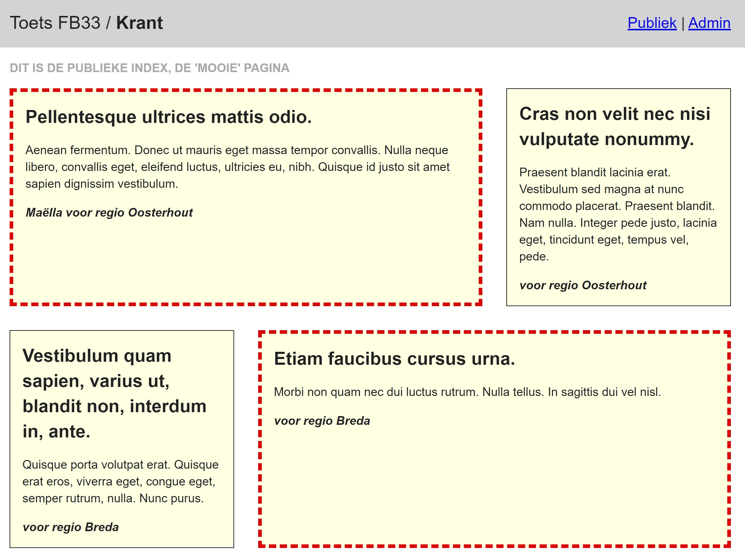Click the 'Morbi non quam nec dui' paragraph

467,392
